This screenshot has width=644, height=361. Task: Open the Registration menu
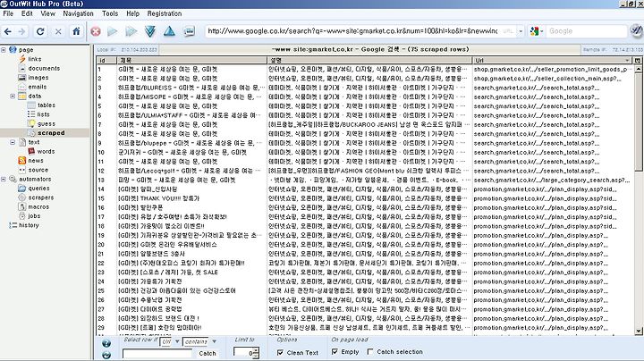click(x=165, y=13)
